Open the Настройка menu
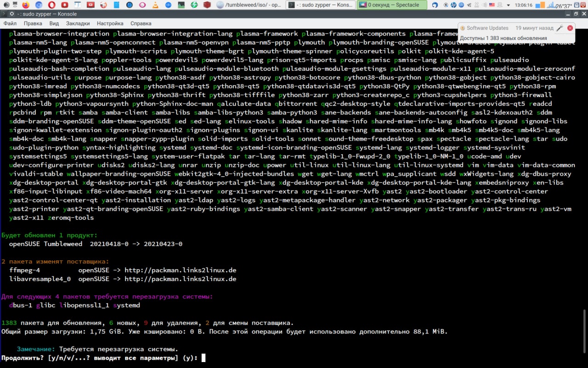The width and height of the screenshot is (588, 368). tap(110, 23)
